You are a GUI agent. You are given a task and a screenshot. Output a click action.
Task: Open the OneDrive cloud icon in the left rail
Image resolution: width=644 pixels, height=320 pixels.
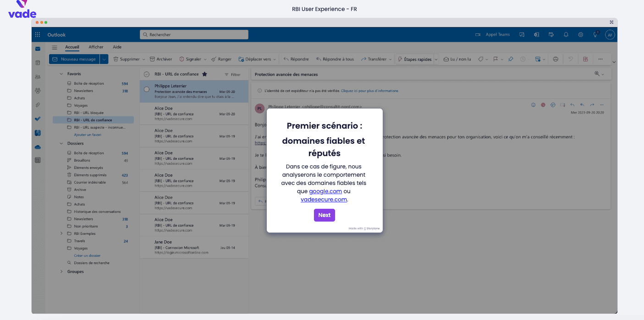[38, 147]
